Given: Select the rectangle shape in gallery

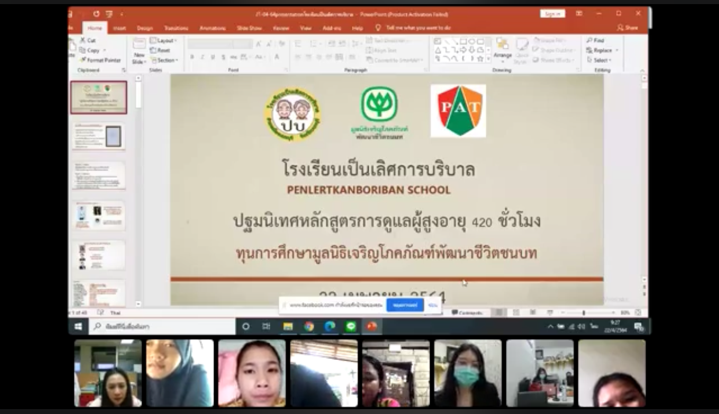Looking at the screenshot, I should click(464, 41).
